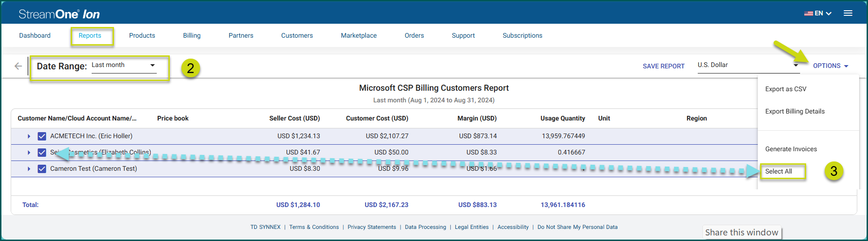Click the Price book column header
This screenshot has width=868, height=241.
(x=173, y=118)
